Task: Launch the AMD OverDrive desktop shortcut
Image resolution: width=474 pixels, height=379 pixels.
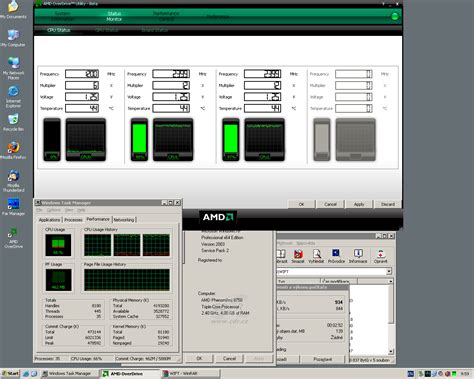Action: pos(13,238)
